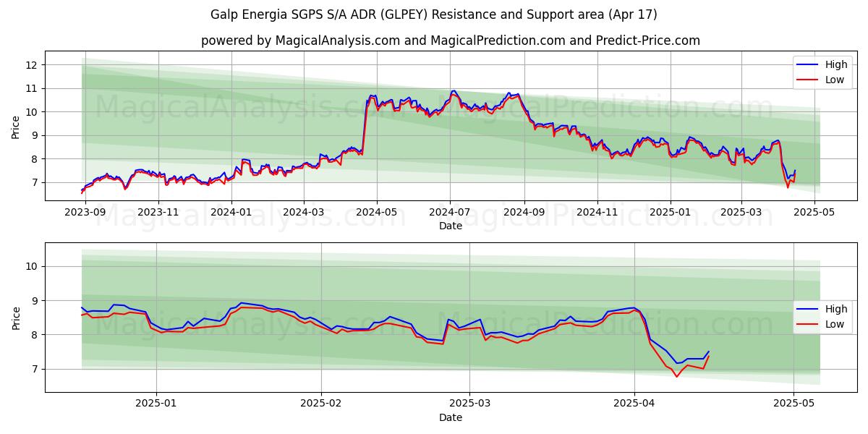
Task: Click the blue High line swatch in bottom legend
Action: [809, 310]
